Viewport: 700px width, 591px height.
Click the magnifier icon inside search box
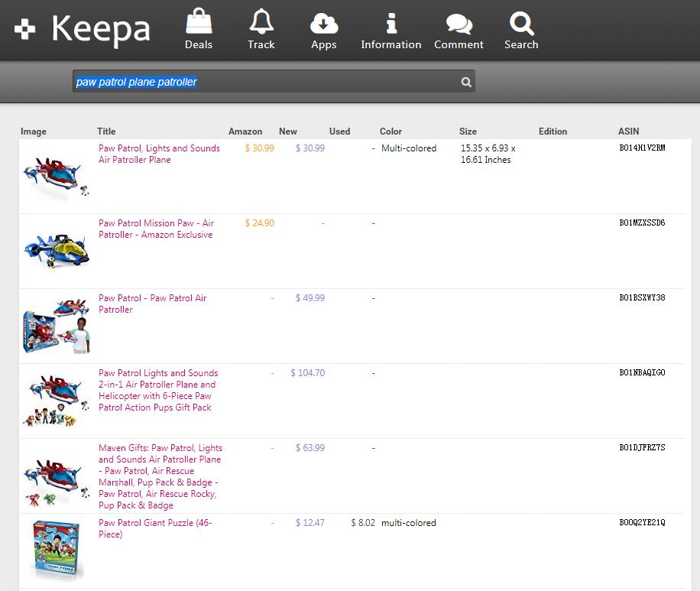[x=466, y=82]
